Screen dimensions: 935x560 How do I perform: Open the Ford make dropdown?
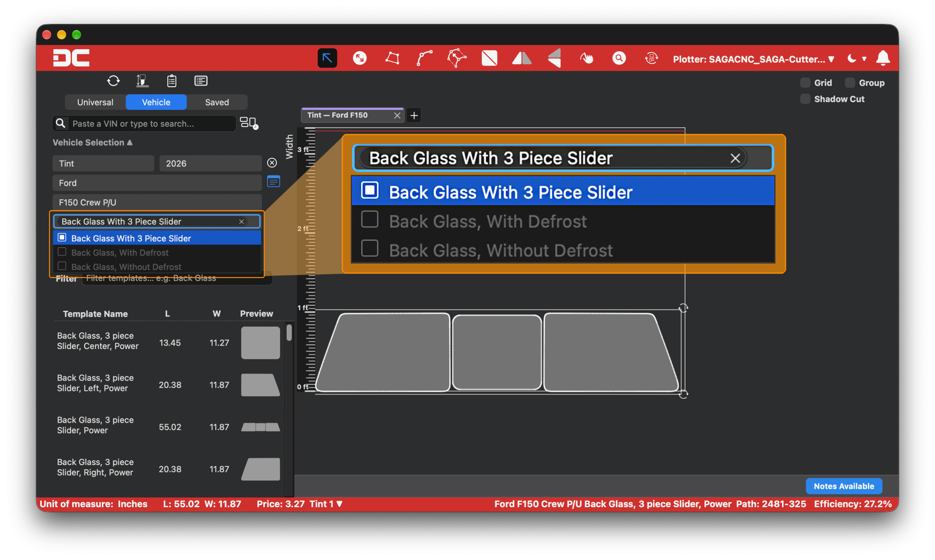157,183
